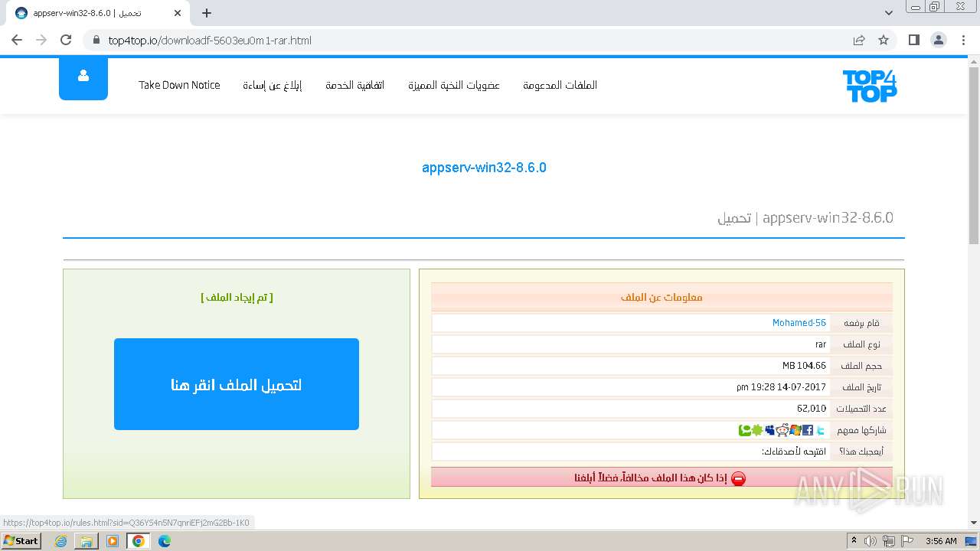Click the network tray icon
This screenshot has width=980, height=551.
tap(889, 541)
